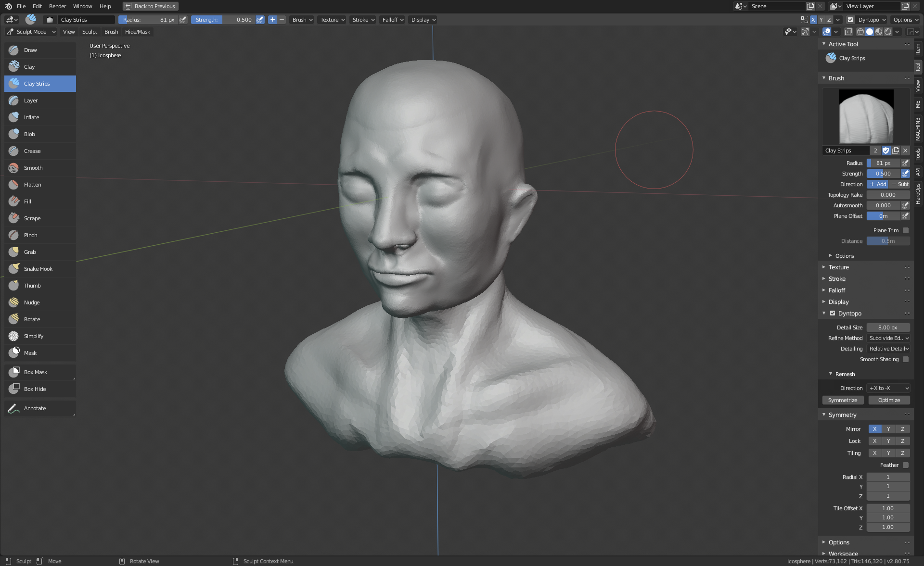
Task: Select the Grab brush tool
Action: [30, 252]
